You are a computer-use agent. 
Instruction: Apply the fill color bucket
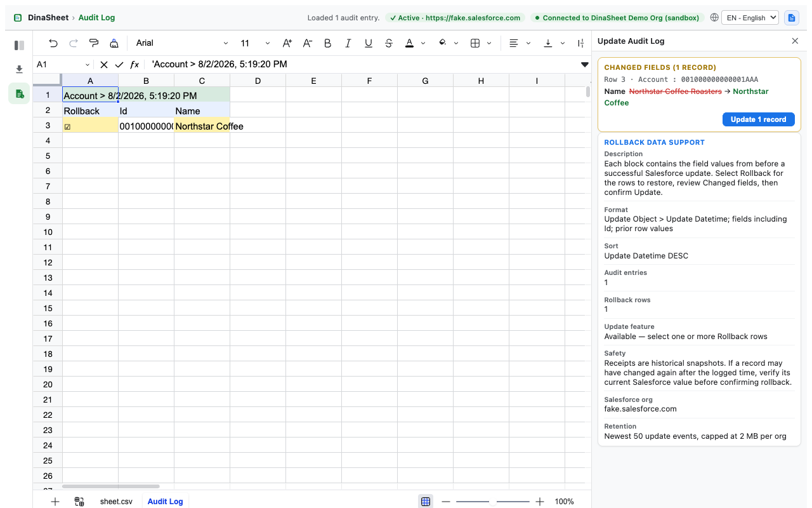pos(442,43)
